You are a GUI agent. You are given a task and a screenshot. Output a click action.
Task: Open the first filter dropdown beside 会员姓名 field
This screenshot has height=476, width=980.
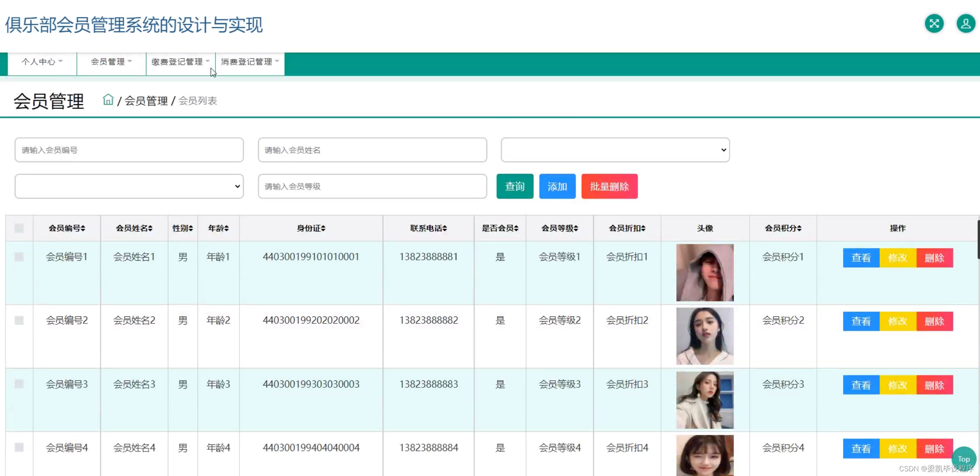tap(615, 150)
